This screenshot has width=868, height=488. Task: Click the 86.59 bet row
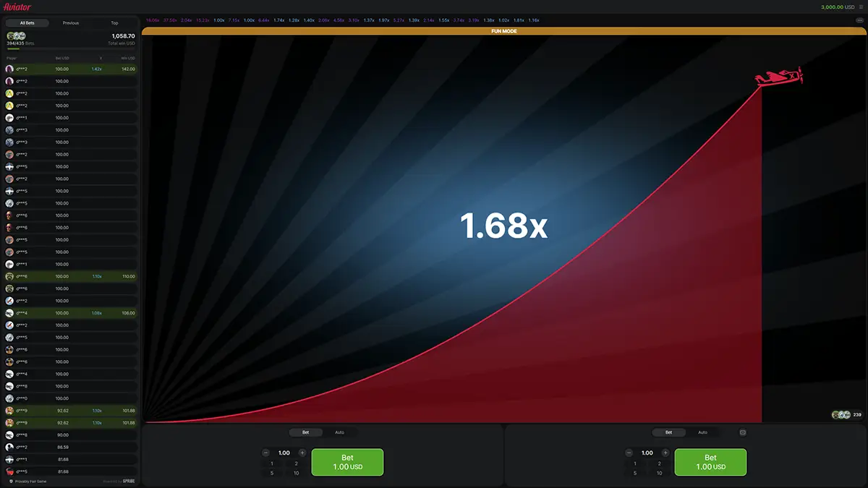pos(70,448)
